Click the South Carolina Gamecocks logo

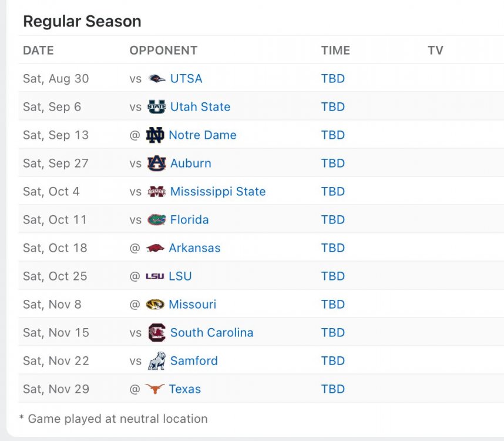point(157,333)
